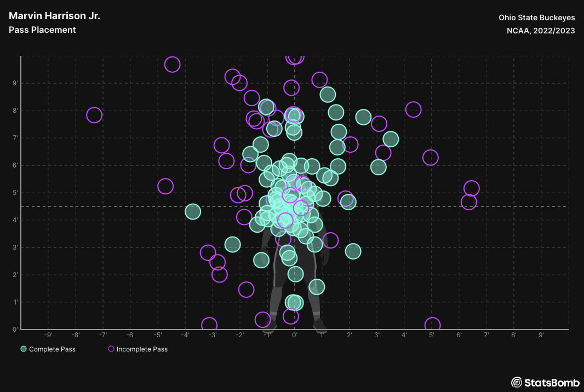Click the StatsBomb logo icon
This screenshot has width=584, height=392.
tap(517, 382)
